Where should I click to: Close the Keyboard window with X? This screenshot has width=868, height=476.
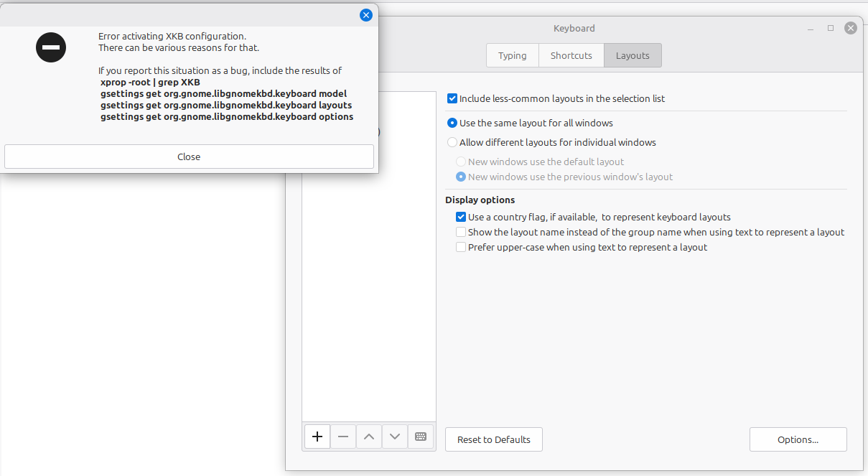[851, 28]
